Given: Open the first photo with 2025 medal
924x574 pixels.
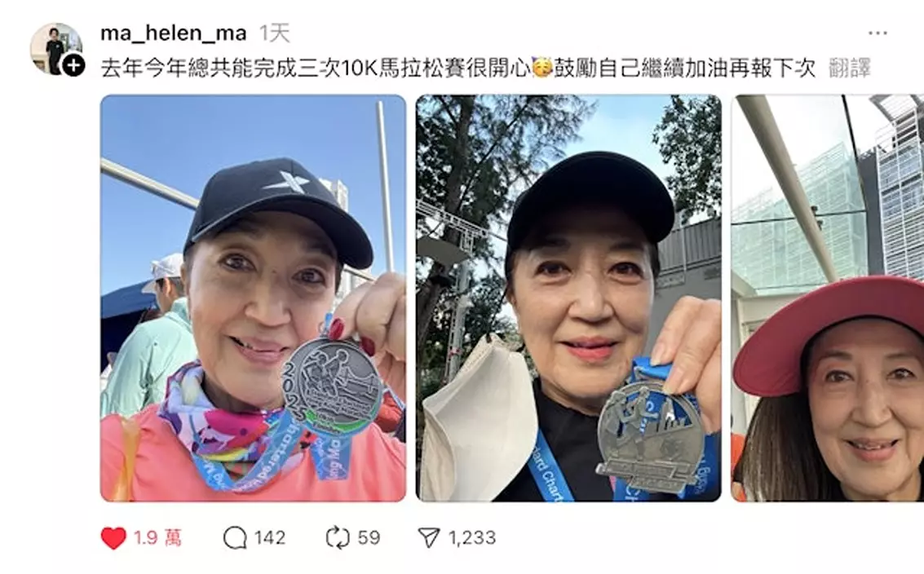Looking at the screenshot, I should coord(253,298).
